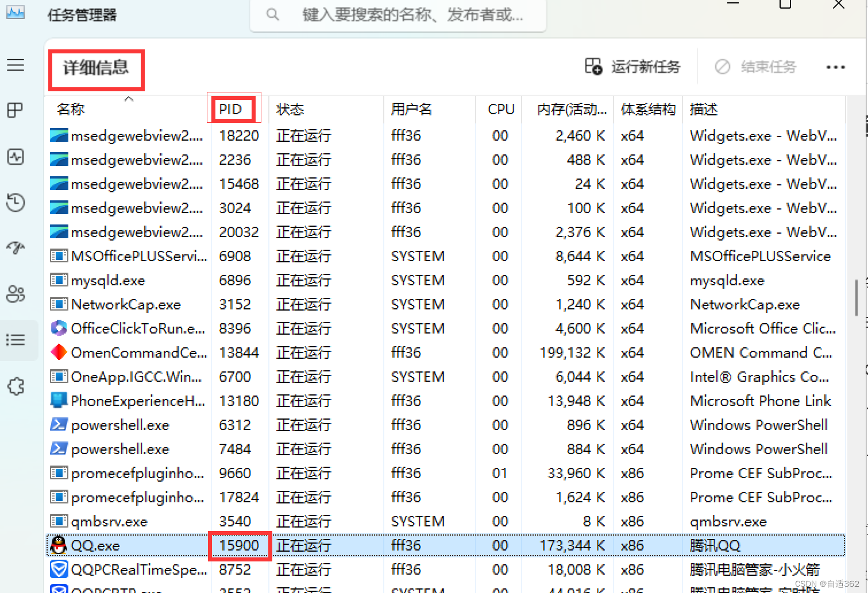Click the PhoneExperienceHost blue icon
868x593 pixels.
coord(59,400)
